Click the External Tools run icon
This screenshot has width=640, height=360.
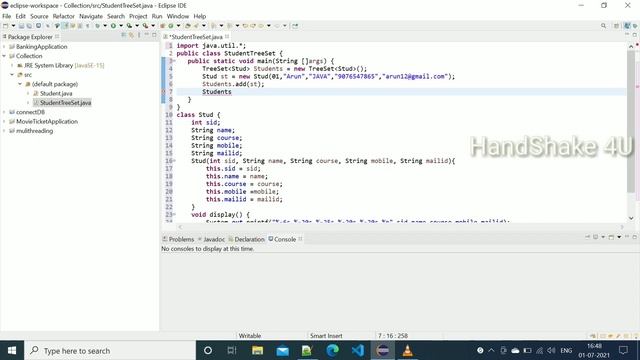click(145, 26)
